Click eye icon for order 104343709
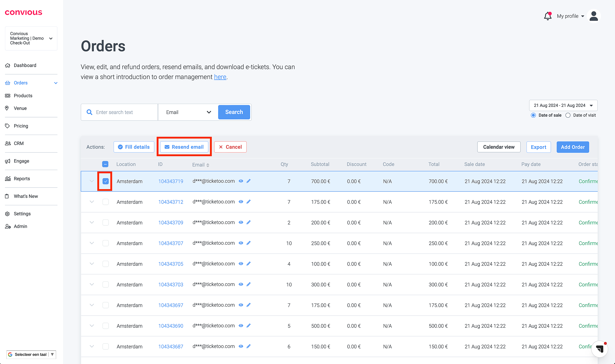The image size is (615, 364). tap(241, 222)
